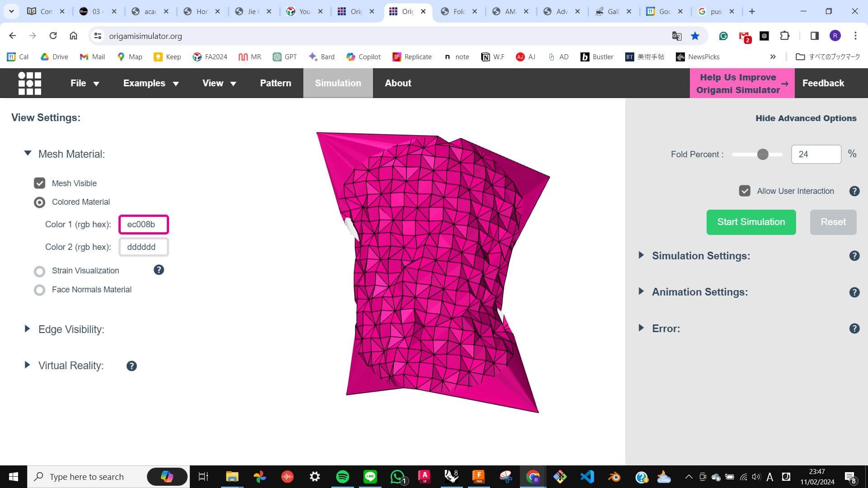The width and height of the screenshot is (868, 488).
Task: Switch to the Pattern tab
Action: pyautogui.click(x=275, y=83)
